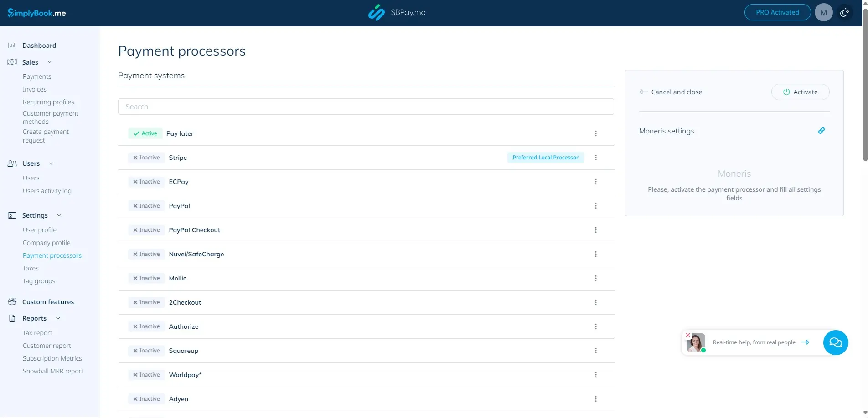Screen dimensions: 868x418
Task: Click Cancel and close
Action: point(671,92)
